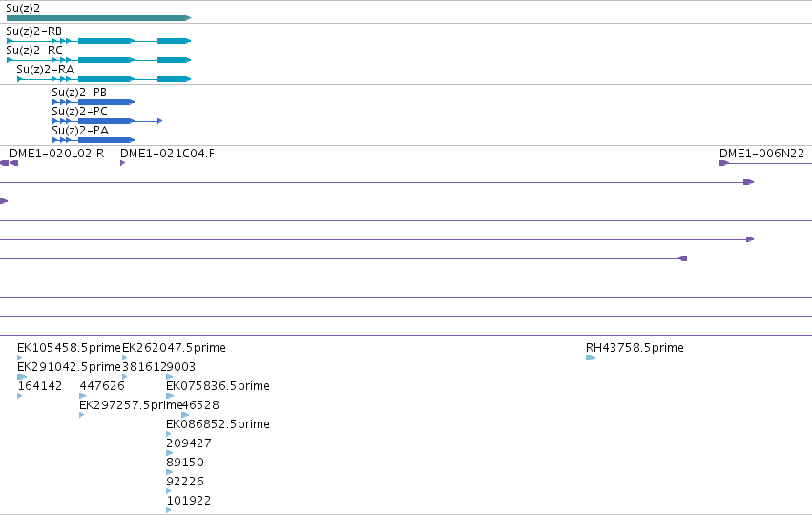Click the Su(z)2-RA transcript label
The image size is (812, 515).
(x=46, y=70)
